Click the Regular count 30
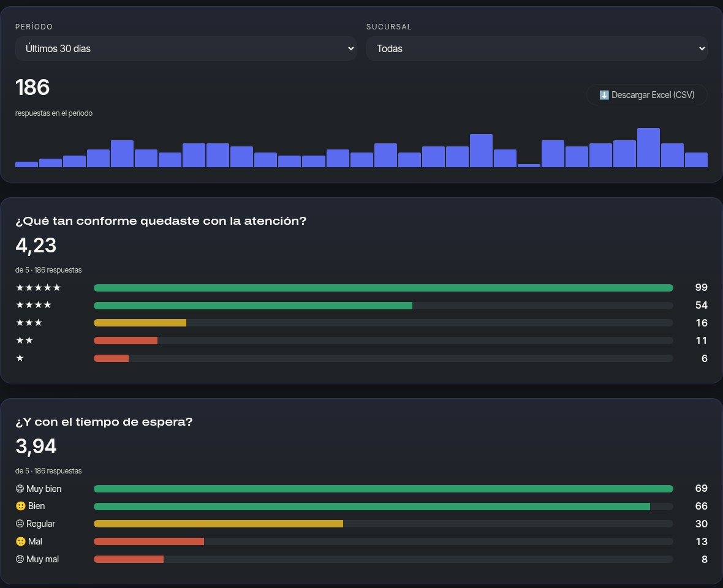The width and height of the screenshot is (723, 588). point(702,524)
